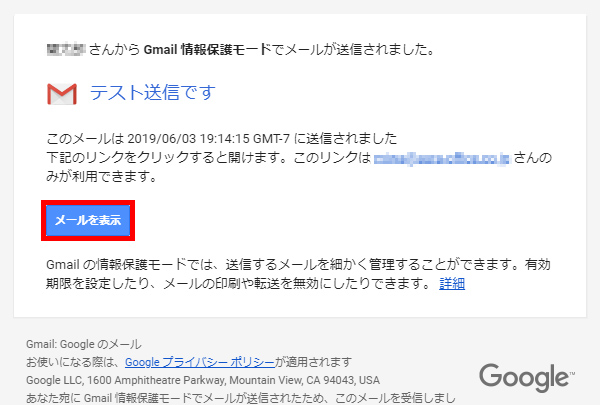
Task: Click the お使いになる際は footer text
Action: pos(73,362)
